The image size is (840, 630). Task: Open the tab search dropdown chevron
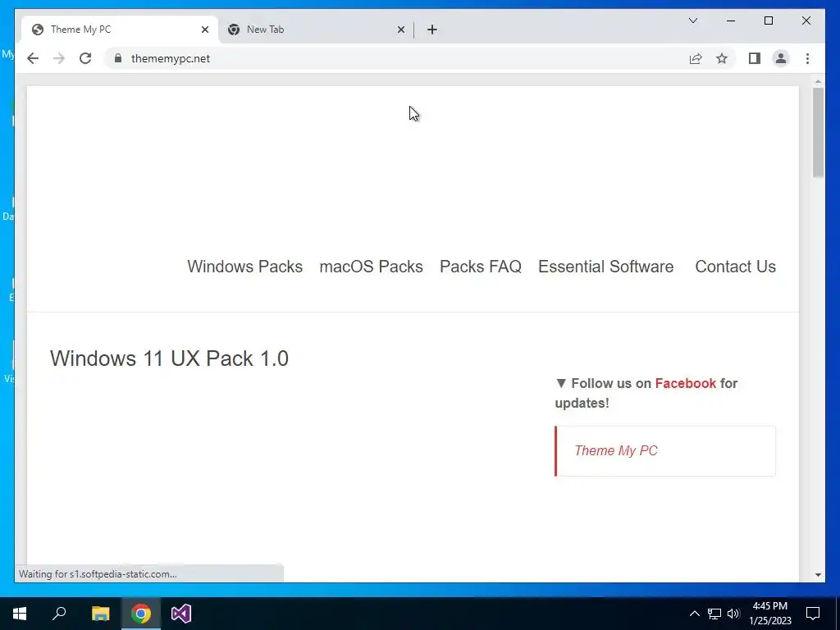(x=692, y=21)
